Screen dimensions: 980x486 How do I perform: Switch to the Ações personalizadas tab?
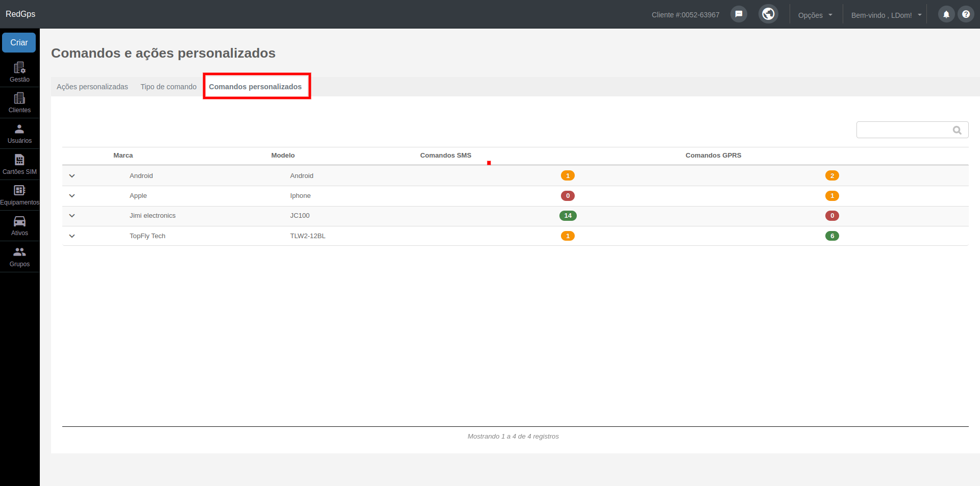pos(92,87)
